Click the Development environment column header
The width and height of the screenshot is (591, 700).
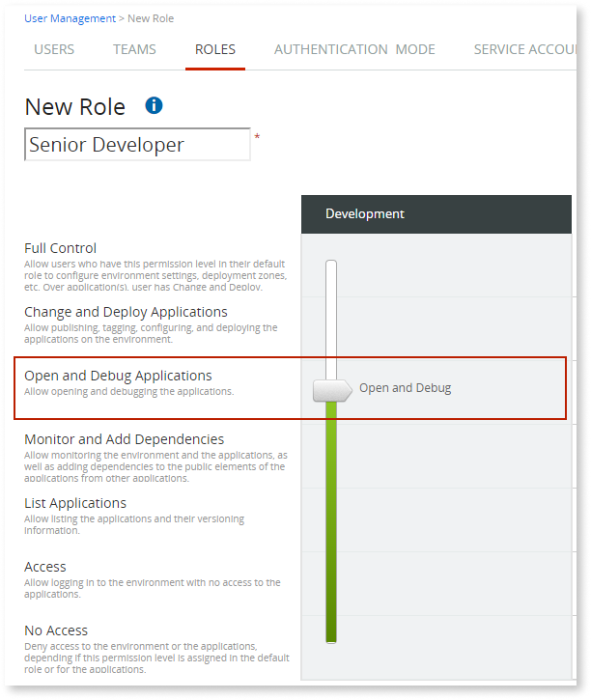436,213
